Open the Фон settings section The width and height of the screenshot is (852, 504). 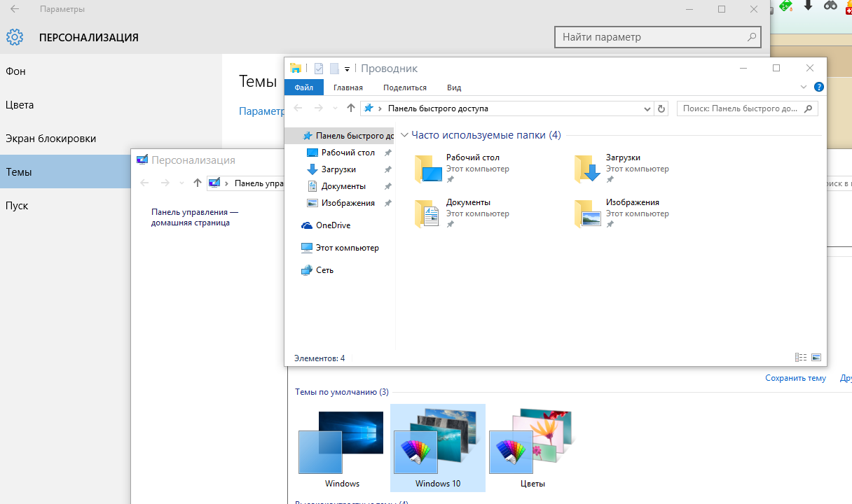pos(111,71)
